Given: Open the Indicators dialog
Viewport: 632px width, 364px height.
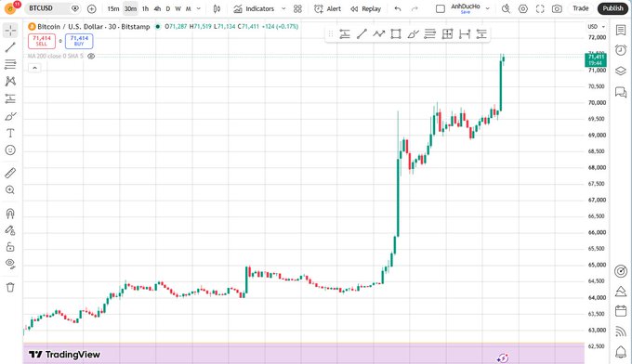Looking at the screenshot, I should coord(254,8).
